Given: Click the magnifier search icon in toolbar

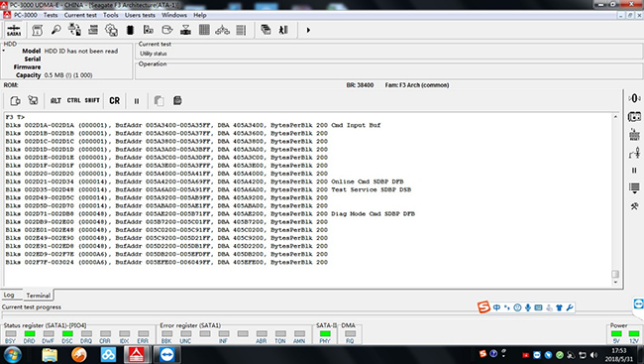Looking at the screenshot, I should [55, 30].
